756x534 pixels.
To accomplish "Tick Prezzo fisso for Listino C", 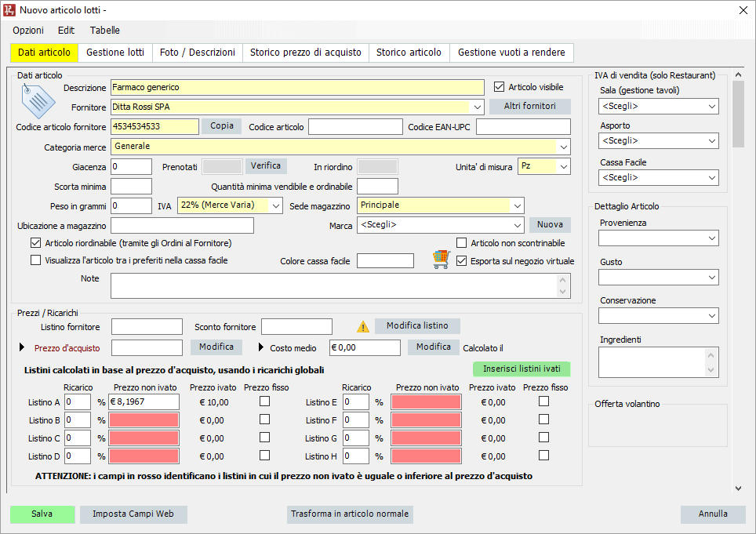I will [x=265, y=437].
